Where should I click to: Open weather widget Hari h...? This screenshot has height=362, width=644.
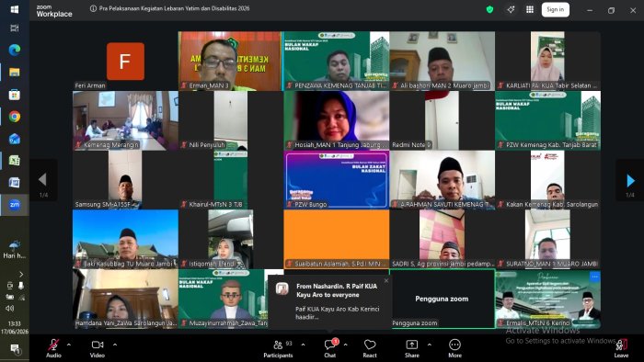[15, 249]
